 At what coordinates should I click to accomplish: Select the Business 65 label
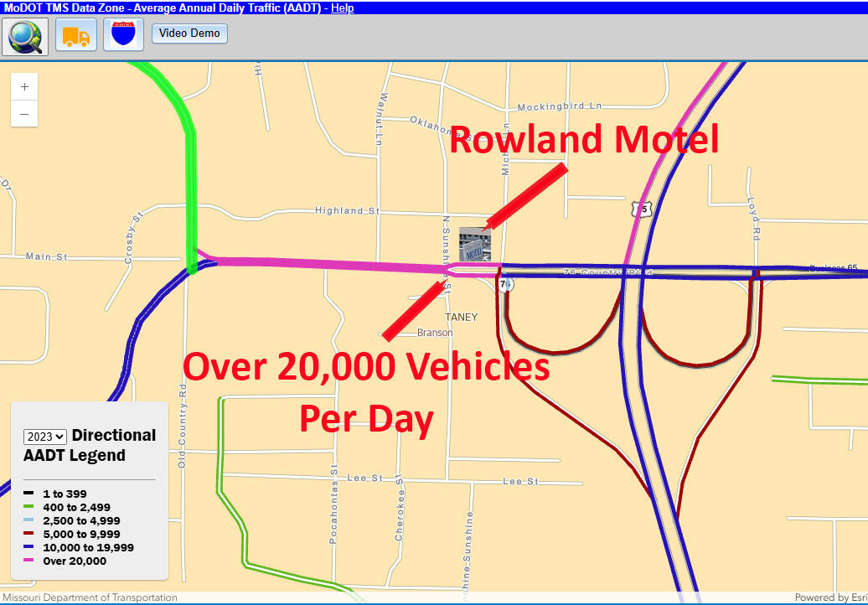(833, 268)
